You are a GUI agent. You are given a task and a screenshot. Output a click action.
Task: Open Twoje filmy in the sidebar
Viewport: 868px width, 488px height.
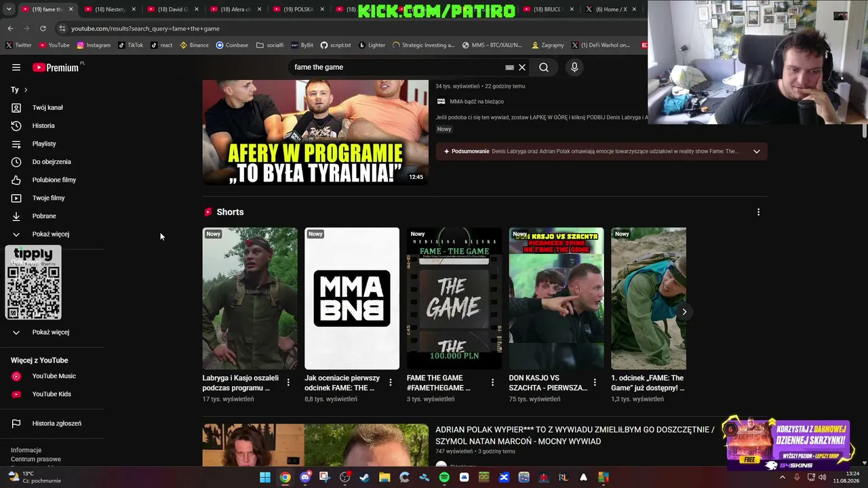pyautogui.click(x=48, y=198)
